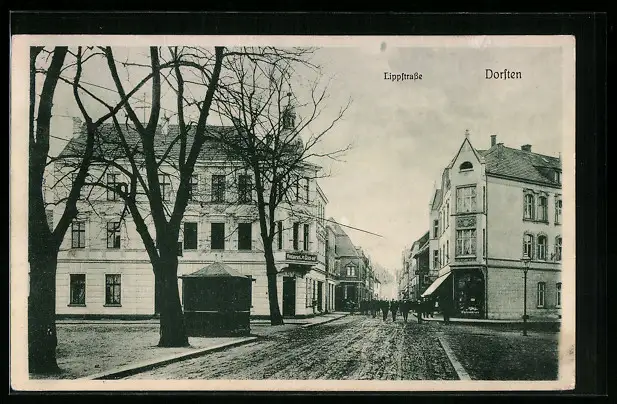This screenshot has width=617, height=404.
Task: Click the entrance door of the left building
Action: (288, 296)
